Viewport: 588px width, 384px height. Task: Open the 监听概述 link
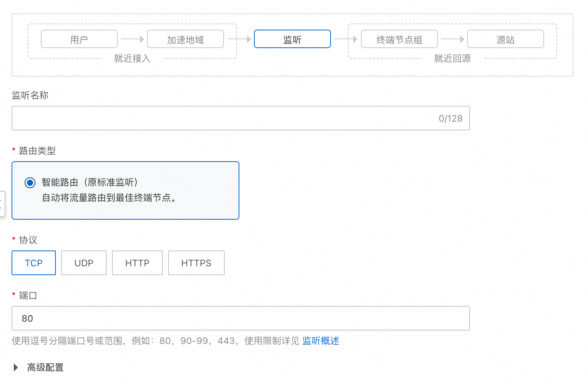click(x=321, y=341)
